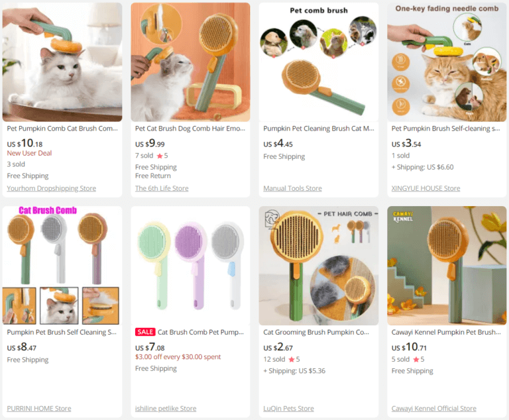
Task: Click the SALE badge on Cat Brush Comb
Action: pos(145,332)
